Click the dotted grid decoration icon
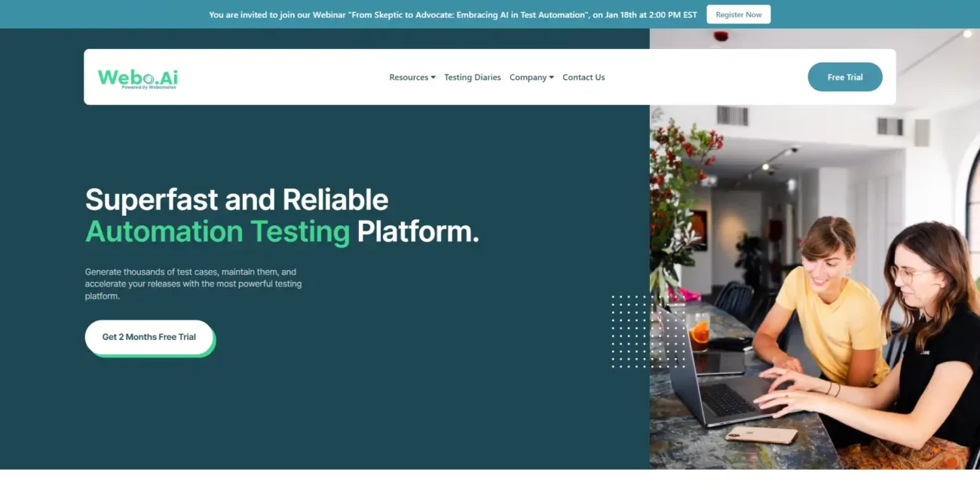Viewport: 980px width, 490px height. coord(639,331)
